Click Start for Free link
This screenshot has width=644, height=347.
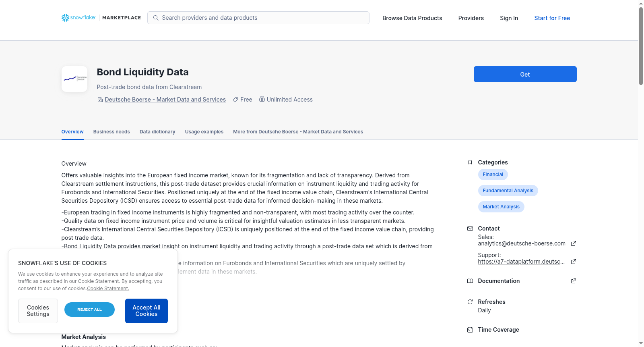tap(552, 18)
